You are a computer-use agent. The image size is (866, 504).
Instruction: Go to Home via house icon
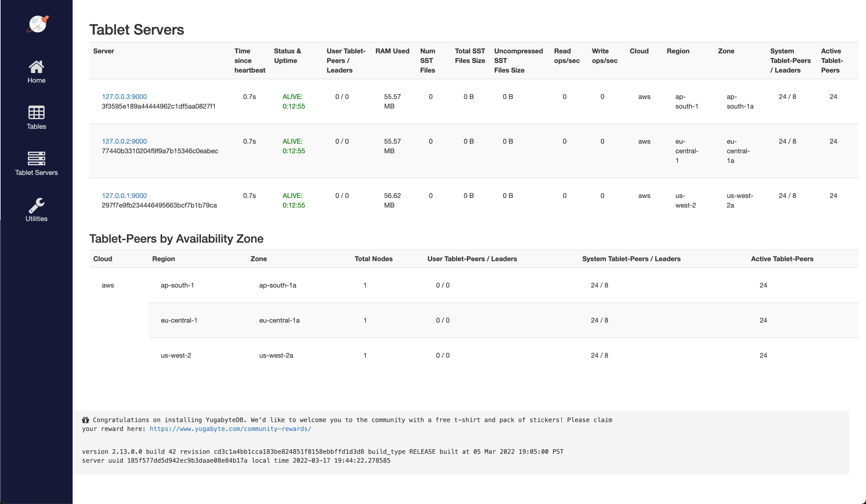37,67
